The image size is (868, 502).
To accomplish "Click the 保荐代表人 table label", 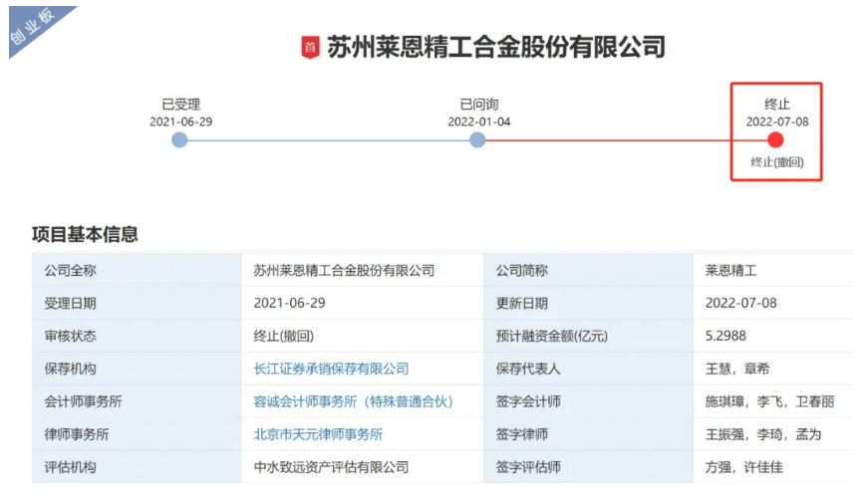I will [x=528, y=369].
